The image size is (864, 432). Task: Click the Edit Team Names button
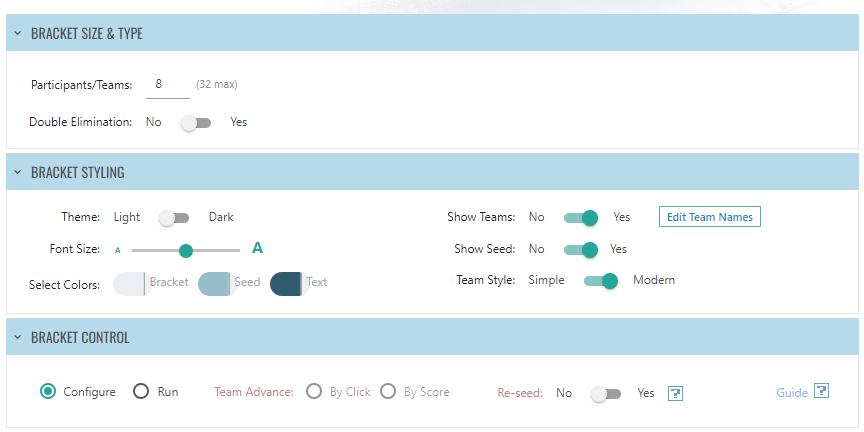point(709,217)
